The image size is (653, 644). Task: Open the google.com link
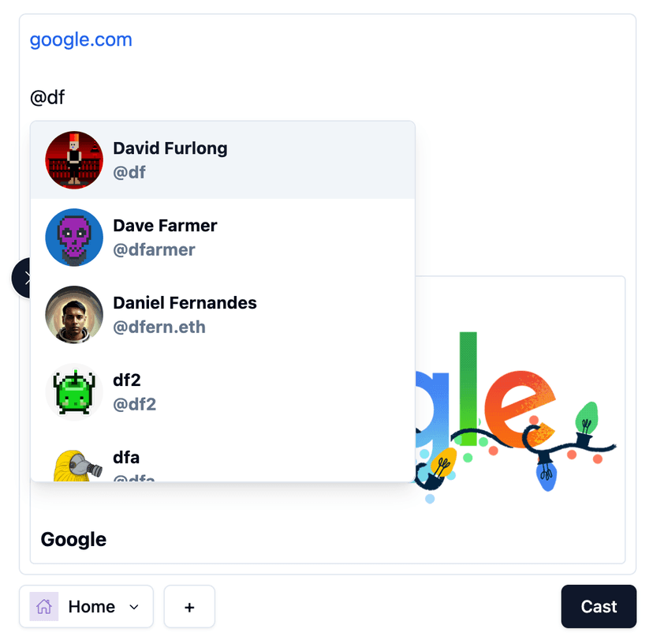[x=80, y=40]
